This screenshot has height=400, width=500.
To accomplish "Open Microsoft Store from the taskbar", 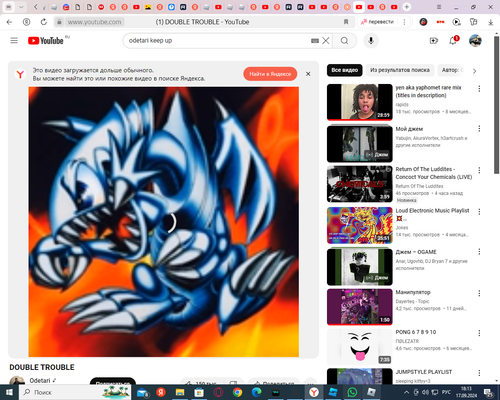I will (x=199, y=392).
